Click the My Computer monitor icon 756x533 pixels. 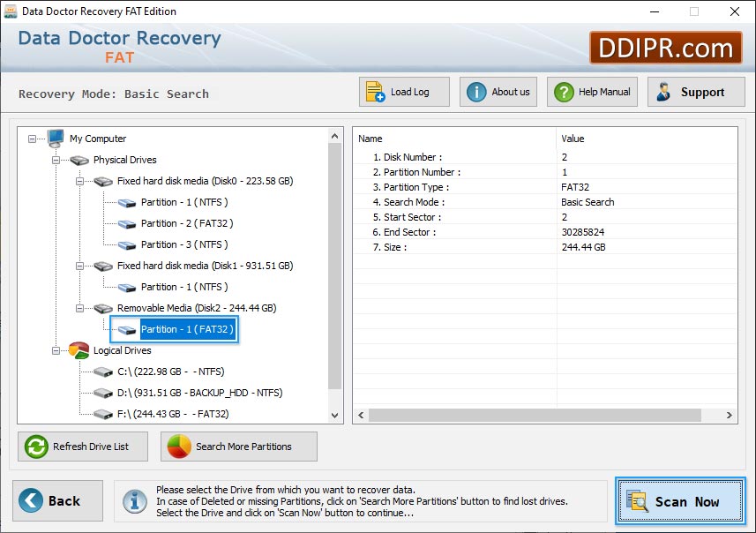click(56, 139)
